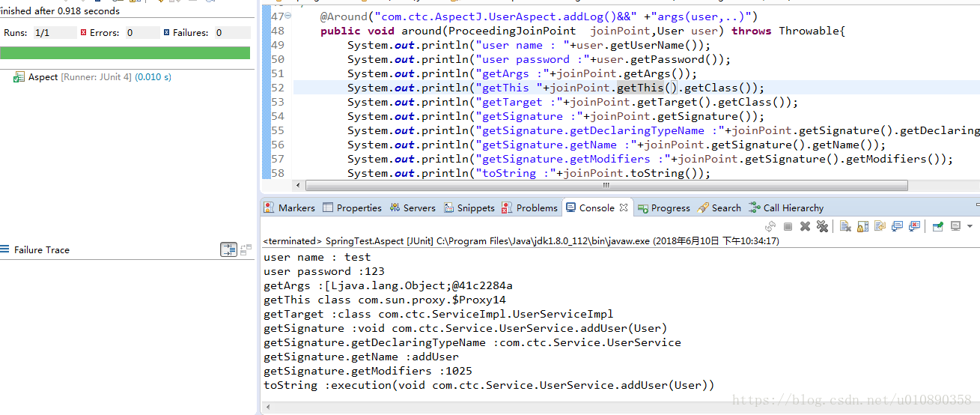Click the Compare Result icon beside Failure Trace
Viewport: 980px width, 415px height.
click(246, 249)
